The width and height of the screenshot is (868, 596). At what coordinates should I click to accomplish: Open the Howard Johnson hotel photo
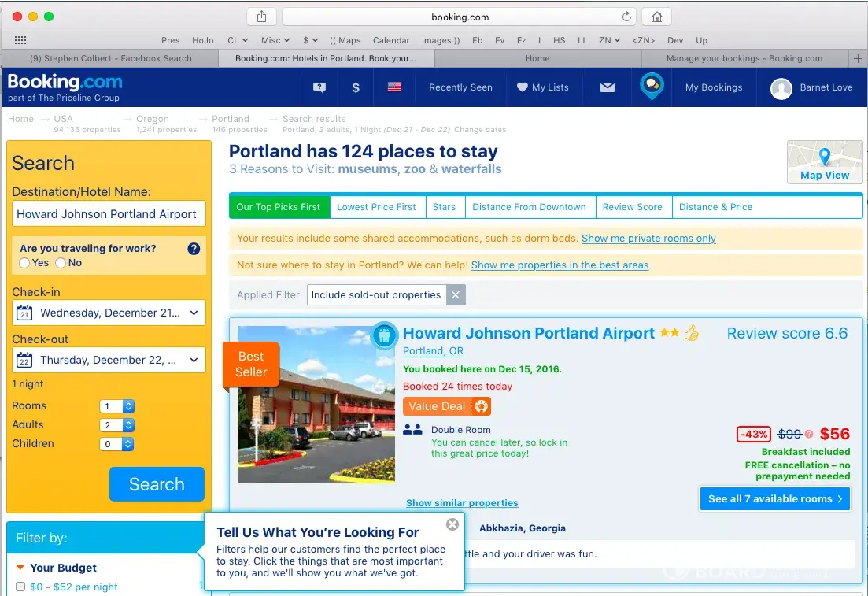pyautogui.click(x=316, y=405)
